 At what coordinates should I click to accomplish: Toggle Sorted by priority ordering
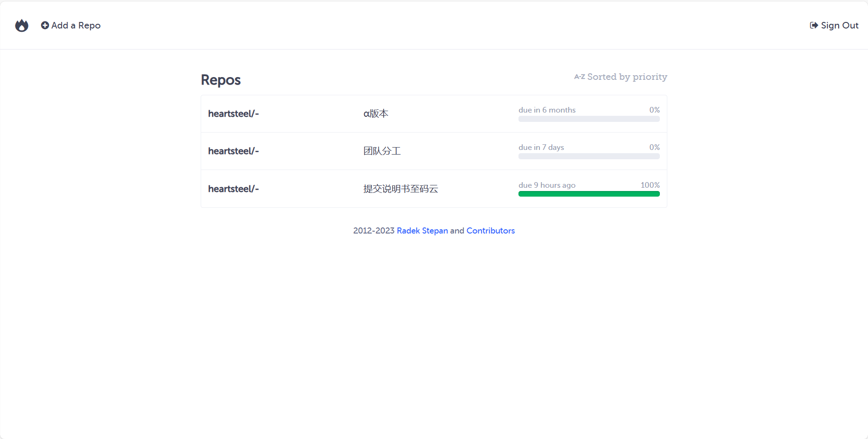[x=621, y=77]
